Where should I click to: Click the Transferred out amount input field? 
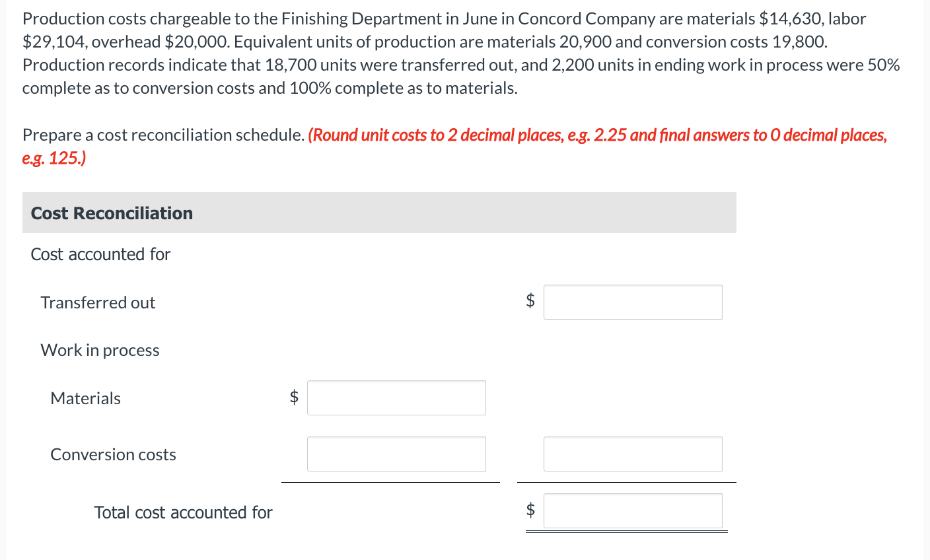coord(632,302)
